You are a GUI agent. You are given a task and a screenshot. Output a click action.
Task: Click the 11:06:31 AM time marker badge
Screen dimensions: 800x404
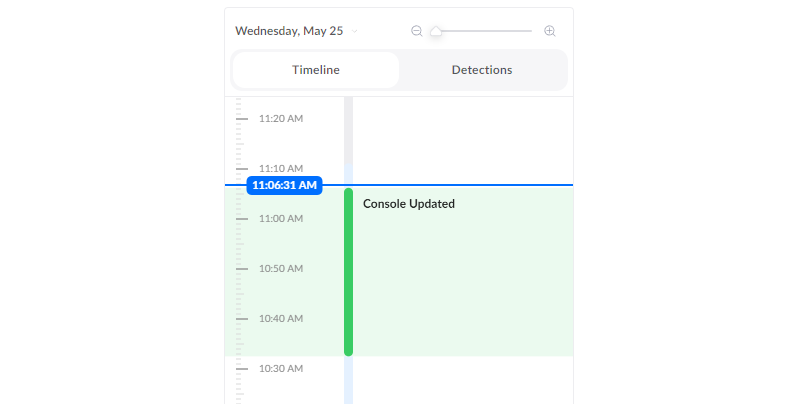[284, 185]
